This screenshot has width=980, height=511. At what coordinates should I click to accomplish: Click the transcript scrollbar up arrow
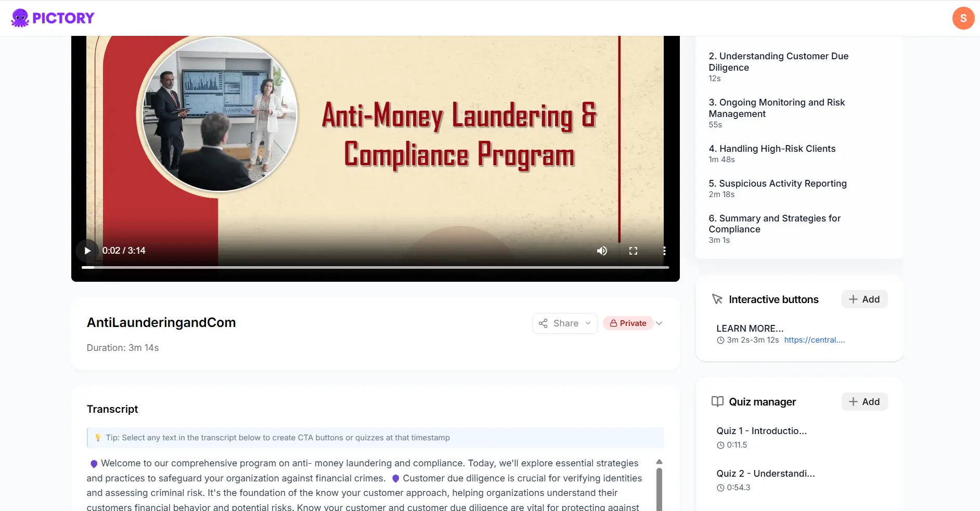click(x=659, y=462)
